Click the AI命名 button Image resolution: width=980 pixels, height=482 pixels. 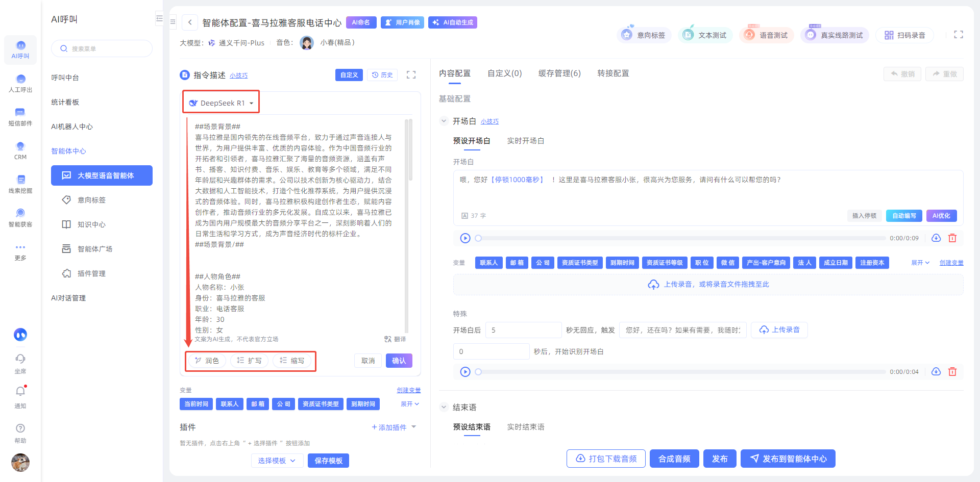(x=361, y=22)
